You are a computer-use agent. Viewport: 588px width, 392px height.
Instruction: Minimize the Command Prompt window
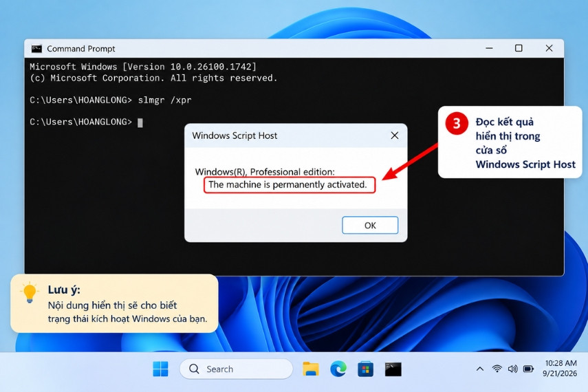489,48
